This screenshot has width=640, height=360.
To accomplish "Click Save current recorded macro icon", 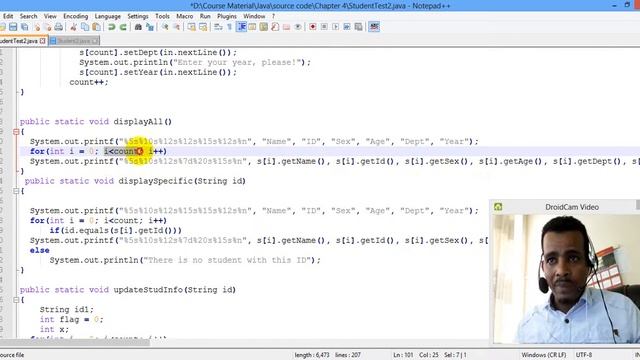I will (x=358, y=27).
